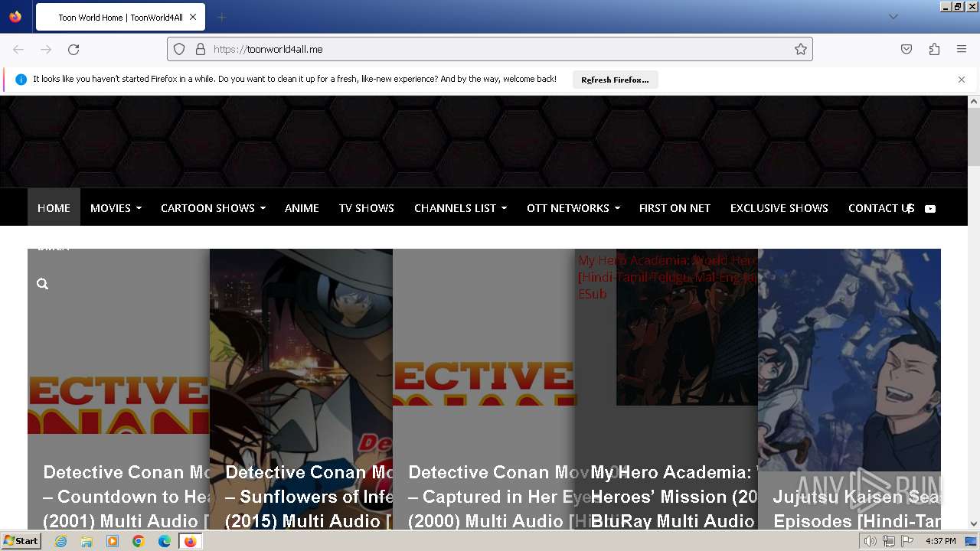Click the Firefox back arrow
This screenshot has width=980, height=551.
click(x=18, y=49)
